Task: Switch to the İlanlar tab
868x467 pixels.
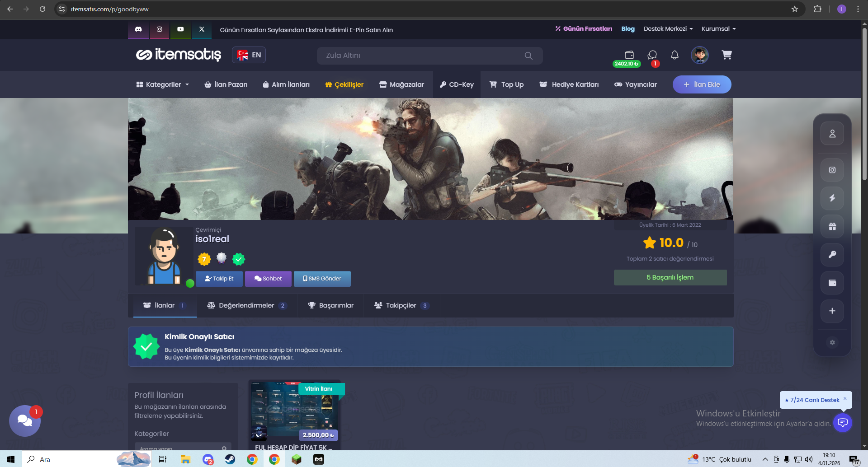Action: point(165,306)
